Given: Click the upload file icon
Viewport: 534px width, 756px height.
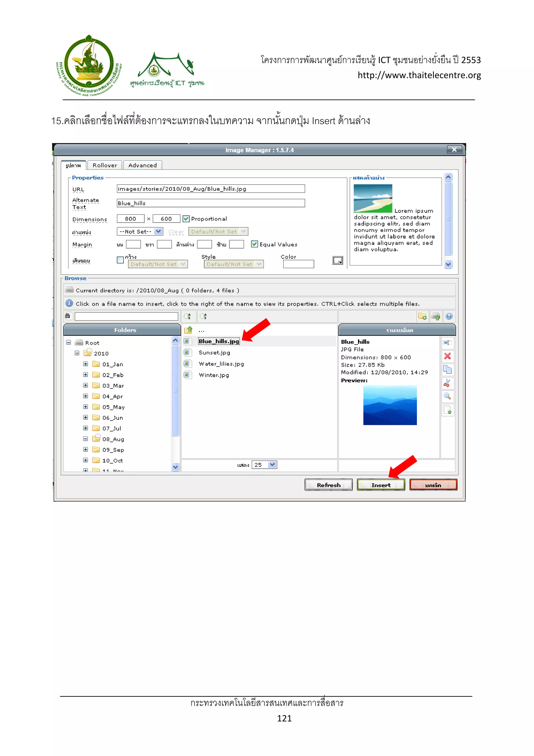Looking at the screenshot, I should click(x=436, y=317).
